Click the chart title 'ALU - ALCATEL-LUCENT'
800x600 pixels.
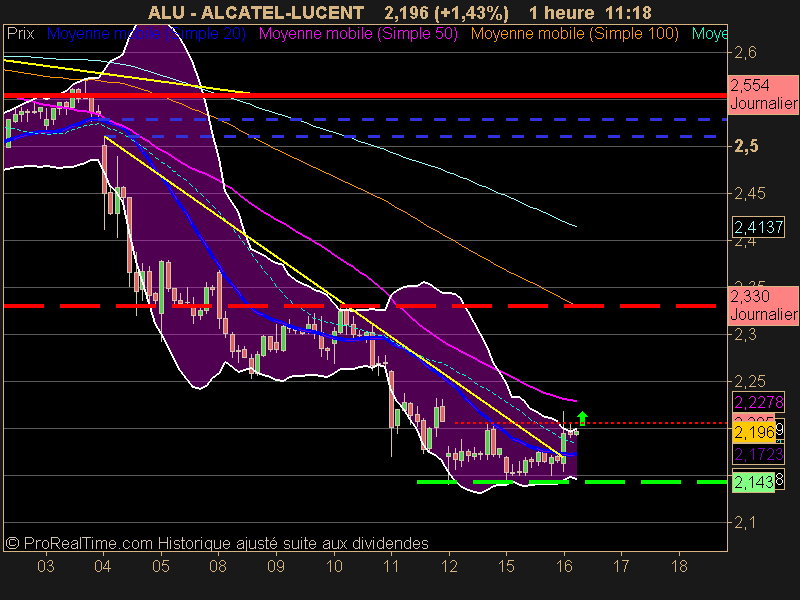(x=256, y=12)
